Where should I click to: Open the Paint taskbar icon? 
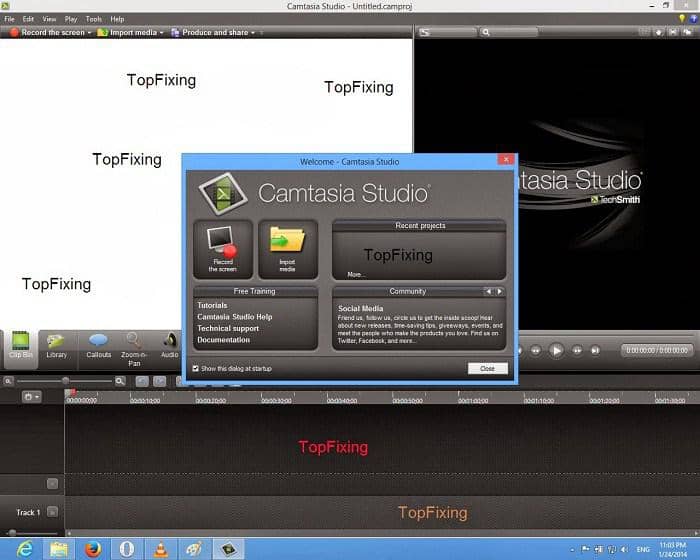tap(195, 549)
